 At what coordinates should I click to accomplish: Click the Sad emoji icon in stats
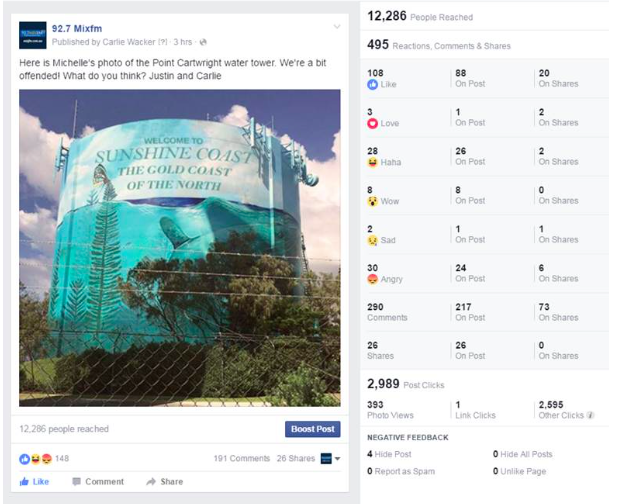point(372,240)
